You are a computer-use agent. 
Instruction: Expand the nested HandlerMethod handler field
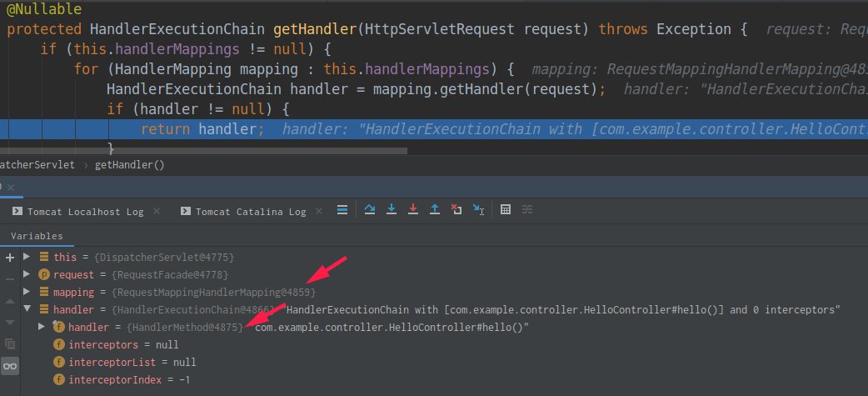tap(42, 327)
